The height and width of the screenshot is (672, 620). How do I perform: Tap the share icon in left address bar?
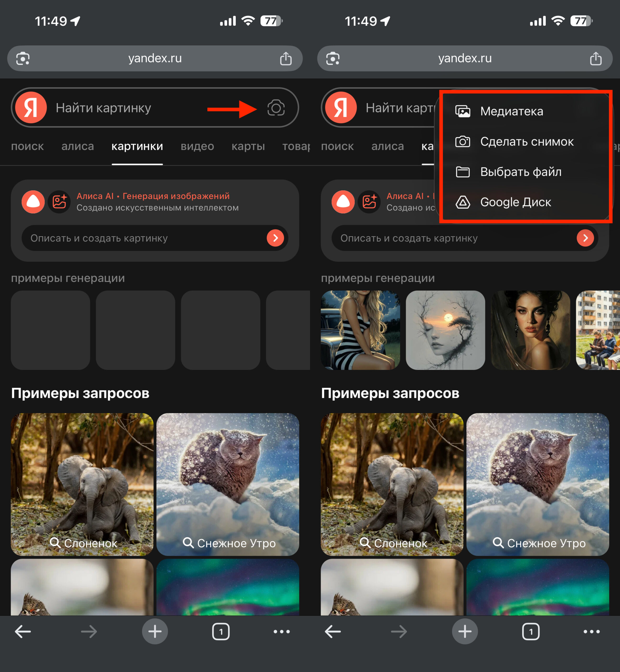(x=286, y=58)
